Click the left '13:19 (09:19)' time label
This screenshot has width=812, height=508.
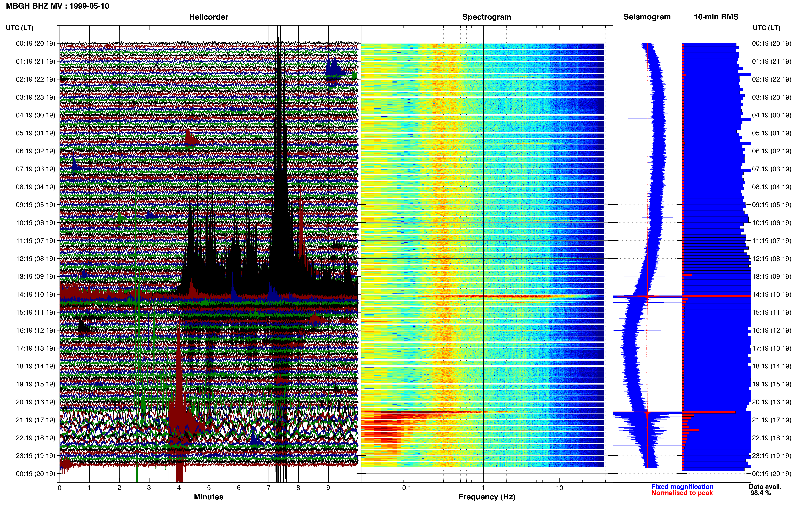[x=36, y=277]
